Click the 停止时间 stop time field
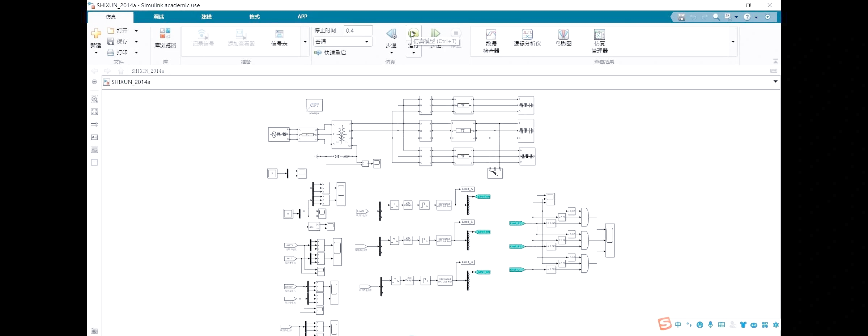 (358, 30)
